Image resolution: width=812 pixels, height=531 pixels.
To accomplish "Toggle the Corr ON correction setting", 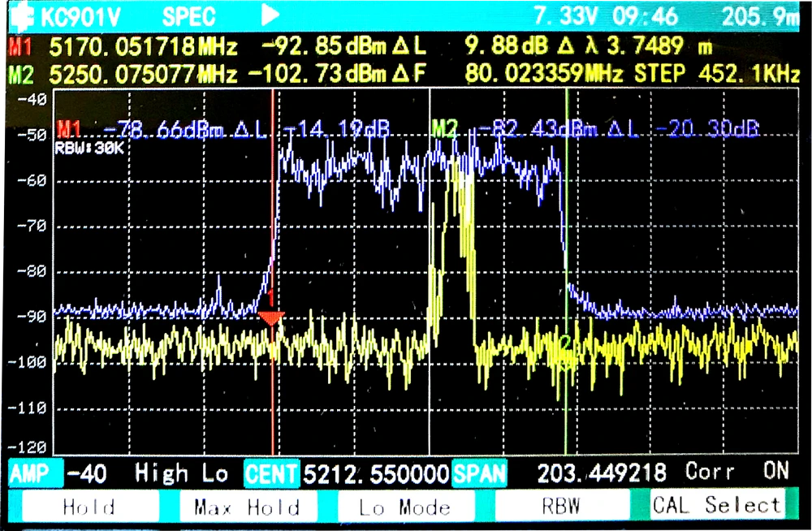I will [x=736, y=472].
